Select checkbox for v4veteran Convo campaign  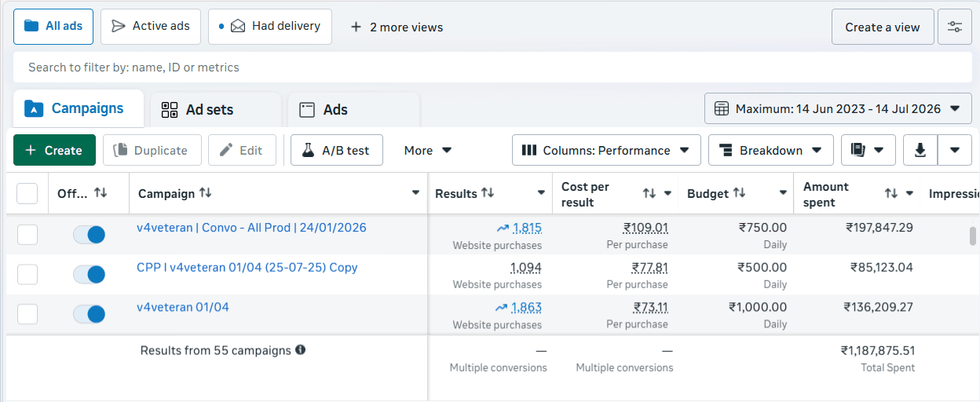point(27,234)
